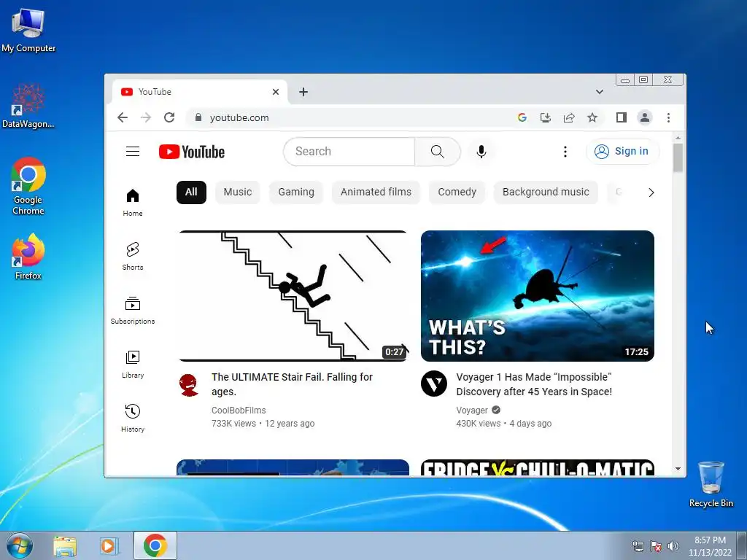Click the page vertical scrollbar thumb
This screenshot has height=560, width=747.
(678, 157)
